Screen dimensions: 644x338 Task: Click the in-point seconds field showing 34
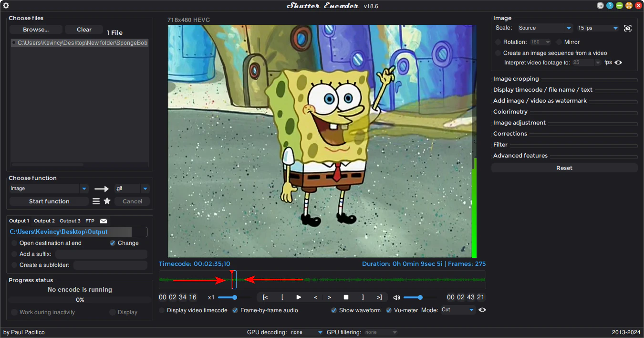pos(183,297)
